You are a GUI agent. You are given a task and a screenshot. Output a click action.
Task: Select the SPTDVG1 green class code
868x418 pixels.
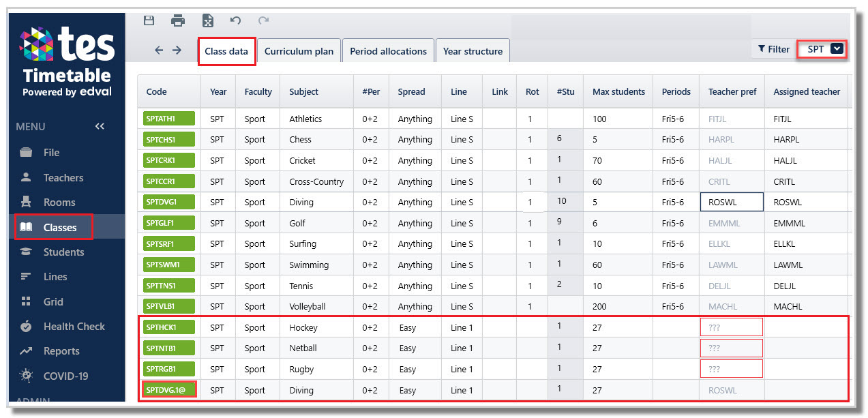(x=169, y=202)
